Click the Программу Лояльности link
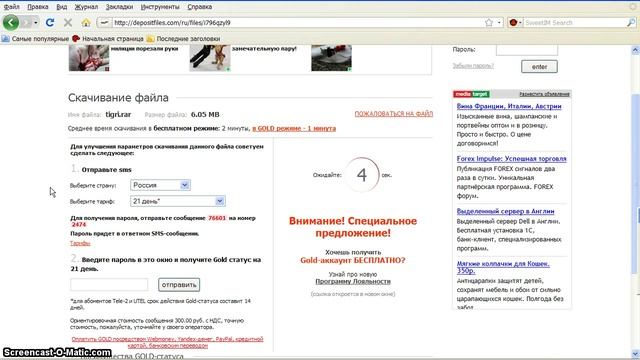This screenshot has width=640, height=360. pos(353,281)
